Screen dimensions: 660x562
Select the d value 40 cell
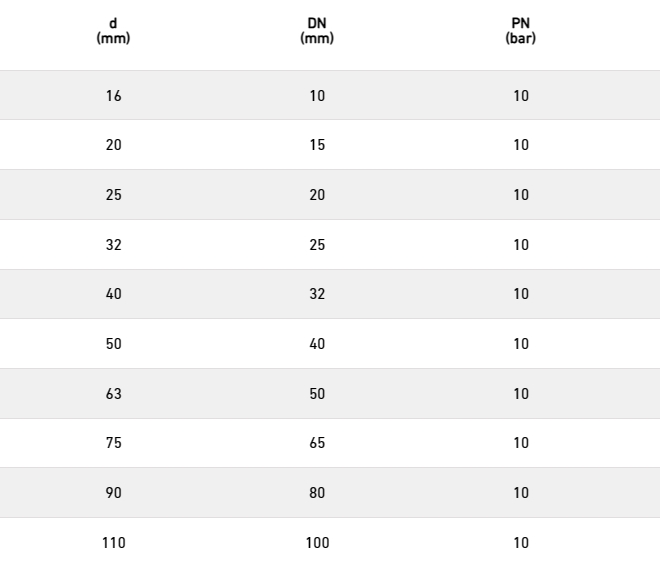(x=114, y=294)
